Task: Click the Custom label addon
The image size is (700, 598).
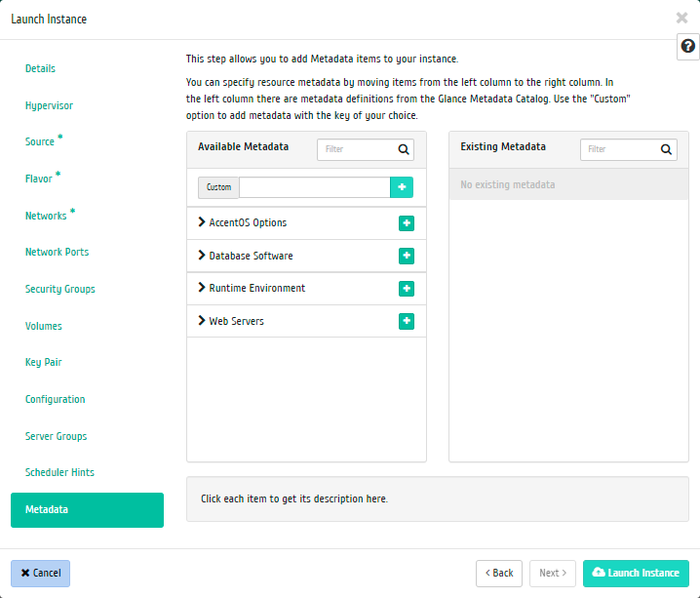Action: [218, 187]
